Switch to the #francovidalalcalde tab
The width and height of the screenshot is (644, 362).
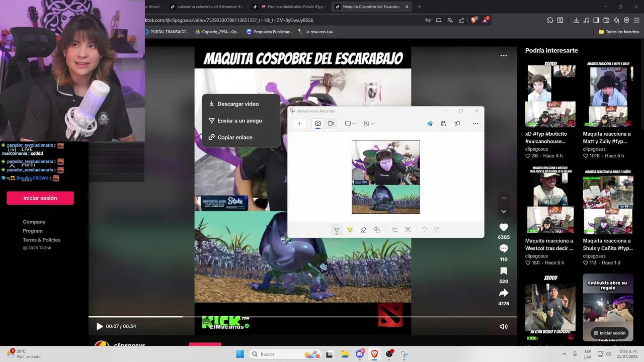pos(289,7)
